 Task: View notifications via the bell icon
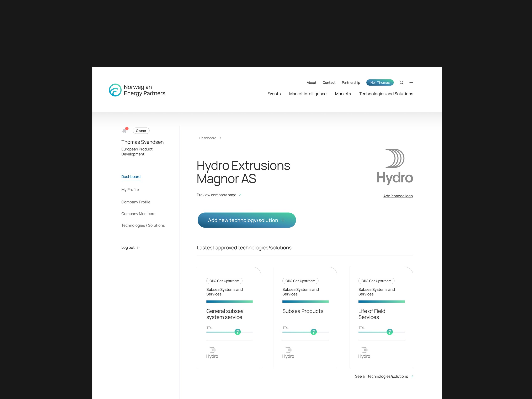(124, 130)
